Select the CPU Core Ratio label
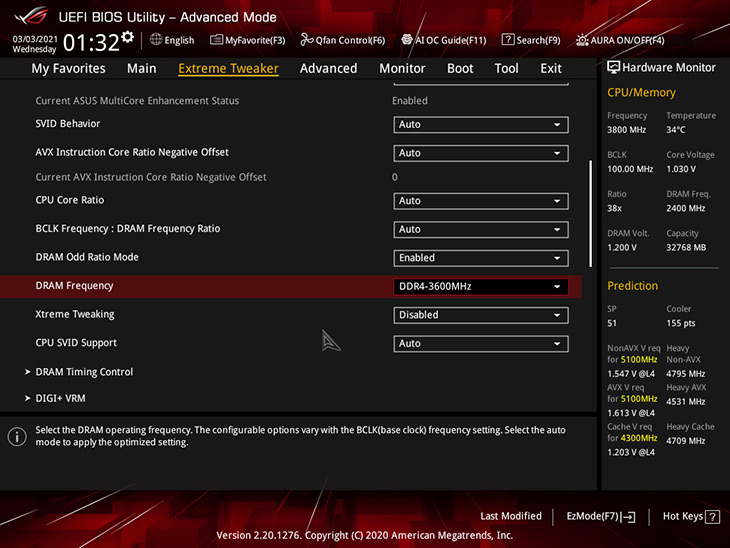The height and width of the screenshot is (548, 730). tap(70, 200)
